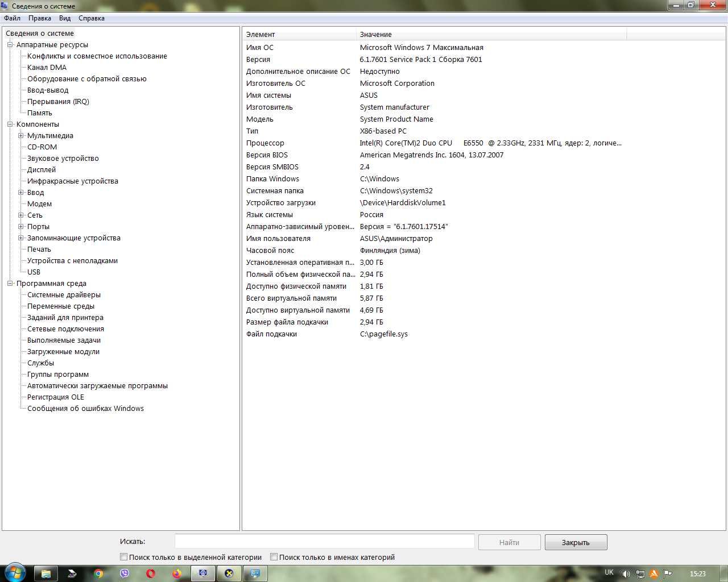Expand the 'Мультимедиа' tree node
Viewport: 728px width, 582px height.
point(21,136)
